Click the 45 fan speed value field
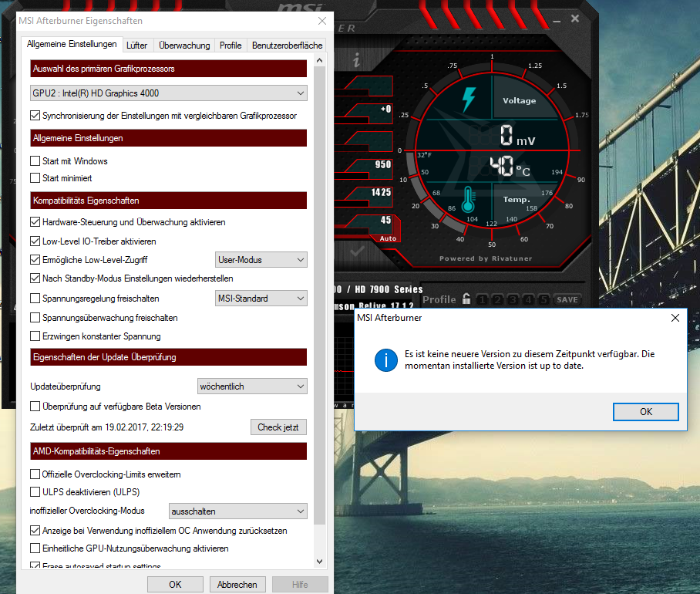This screenshot has width=700, height=594. click(x=385, y=220)
